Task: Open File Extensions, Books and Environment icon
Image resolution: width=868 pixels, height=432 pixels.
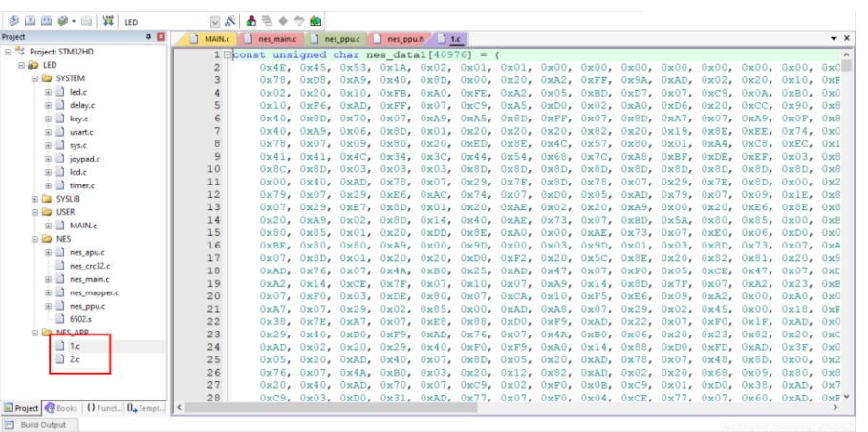Action: tap(250, 21)
